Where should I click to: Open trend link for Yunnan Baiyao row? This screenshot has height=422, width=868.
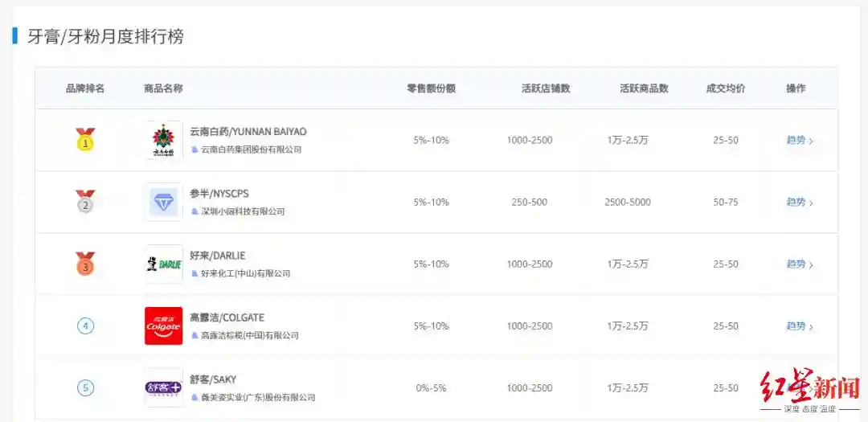click(799, 140)
